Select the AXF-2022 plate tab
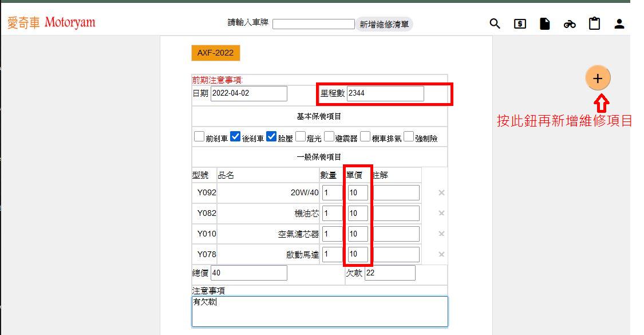This screenshot has width=644, height=335. [x=216, y=53]
